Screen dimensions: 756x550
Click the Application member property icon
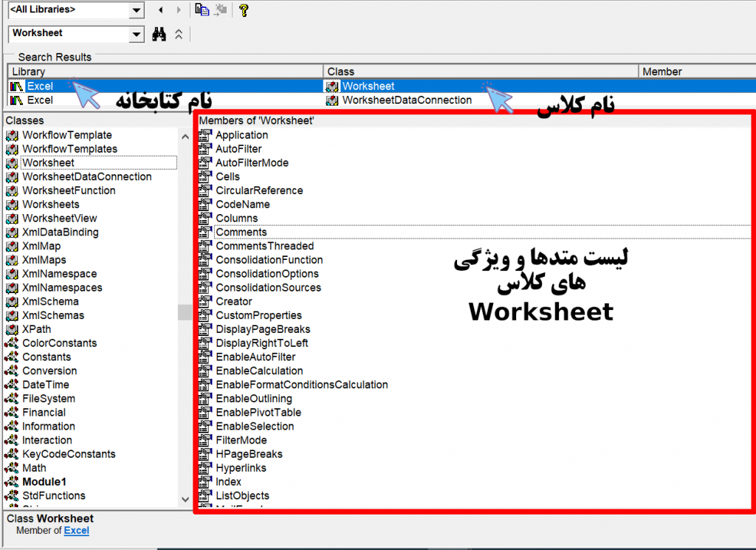coord(205,135)
